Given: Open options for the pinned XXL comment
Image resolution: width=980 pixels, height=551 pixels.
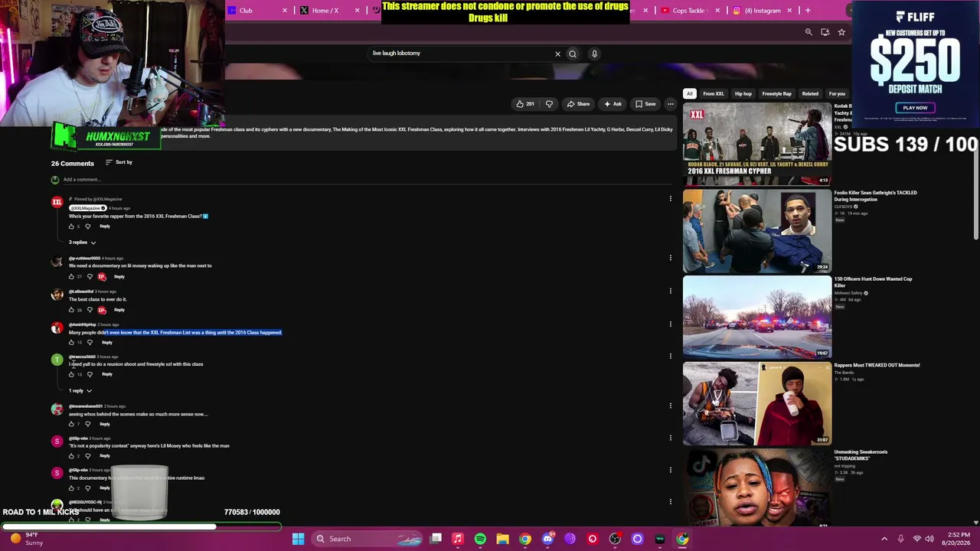Looking at the screenshot, I should pos(670,199).
